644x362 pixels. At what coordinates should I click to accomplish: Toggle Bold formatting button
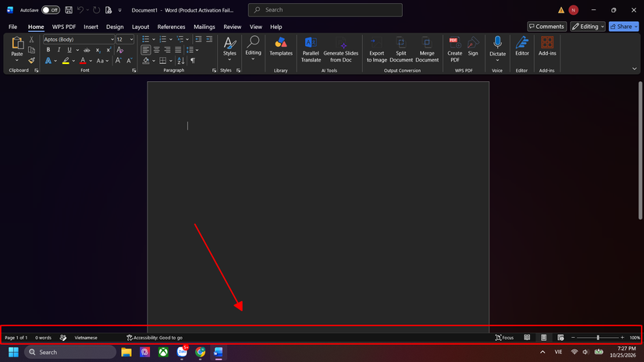(48, 50)
